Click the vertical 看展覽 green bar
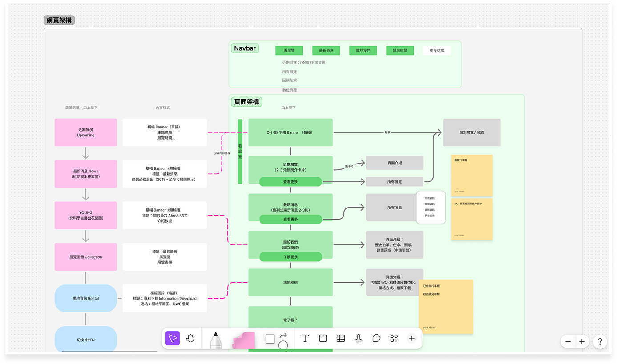The image size is (617, 364). pos(240,151)
